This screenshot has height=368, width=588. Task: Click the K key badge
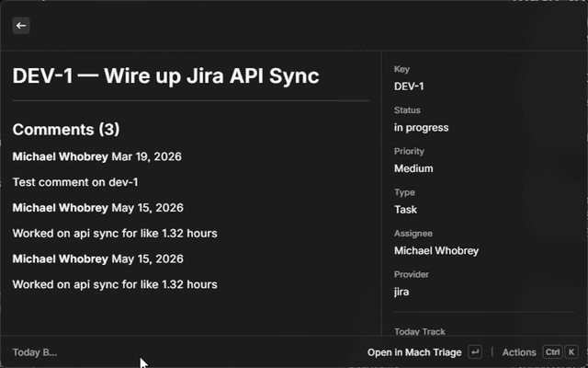571,352
